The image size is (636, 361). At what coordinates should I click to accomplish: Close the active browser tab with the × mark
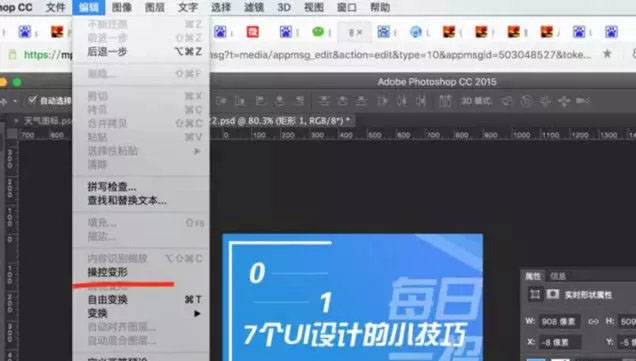[359, 32]
